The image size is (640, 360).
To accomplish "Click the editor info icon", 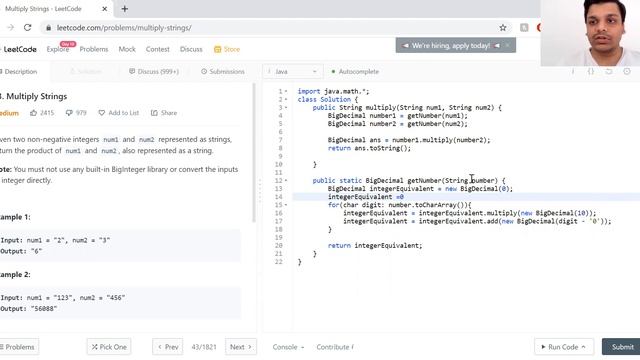I will (x=573, y=71).
